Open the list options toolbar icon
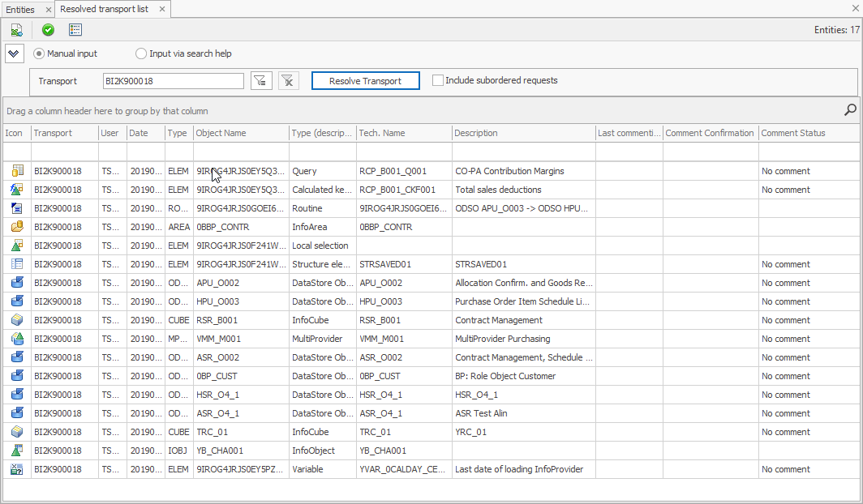This screenshot has height=504, width=863. tap(75, 29)
